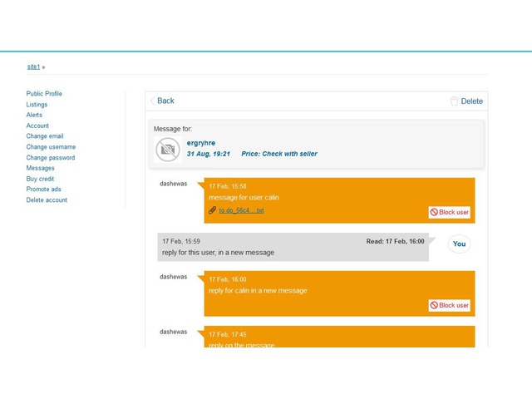The height and width of the screenshot is (399, 532).
Task: Click the Delete trash can icon
Action: (454, 101)
